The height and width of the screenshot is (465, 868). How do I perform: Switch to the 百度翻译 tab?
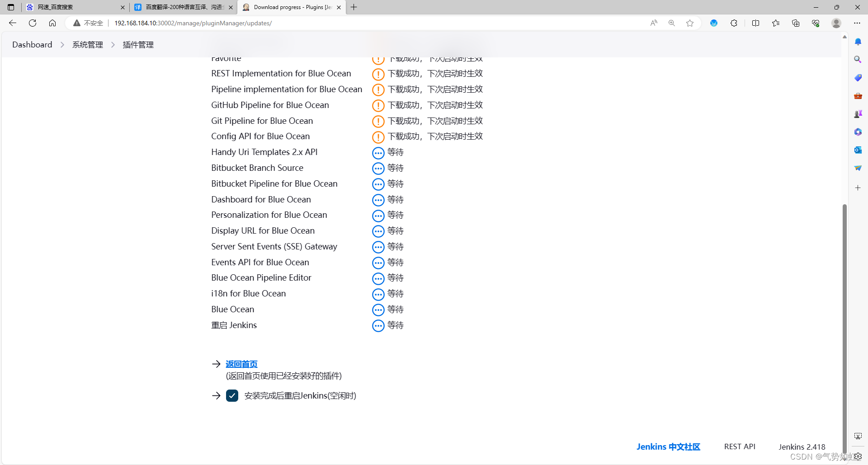pyautogui.click(x=184, y=7)
